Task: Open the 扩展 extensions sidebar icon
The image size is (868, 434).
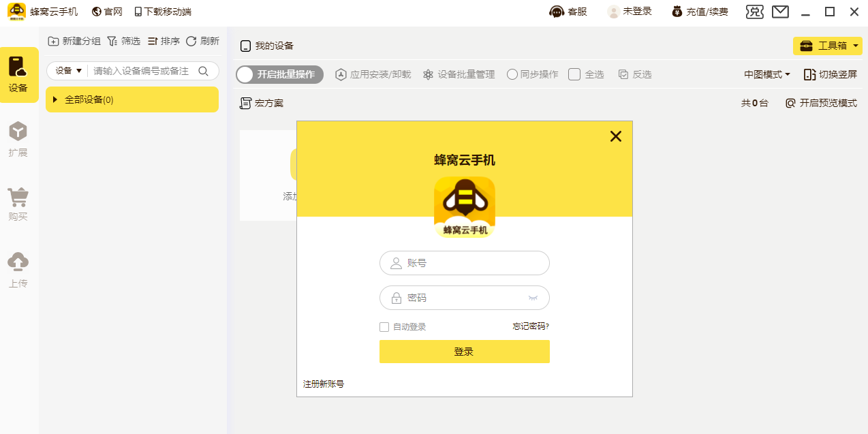Action: click(x=18, y=131)
